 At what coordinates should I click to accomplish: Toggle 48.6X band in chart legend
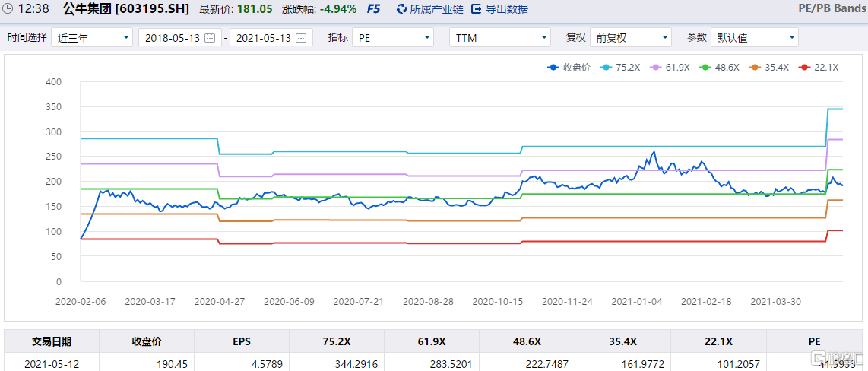718,68
